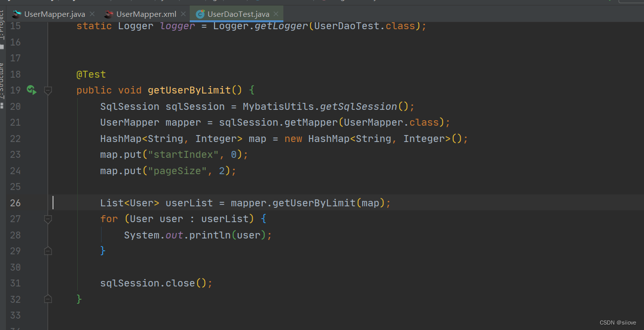Run the getUserByLimit test via gutter icon
644x330 pixels.
click(31, 90)
